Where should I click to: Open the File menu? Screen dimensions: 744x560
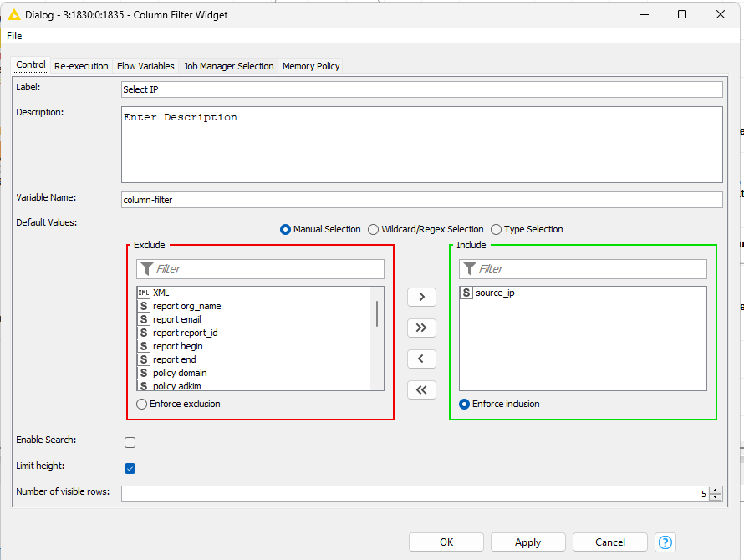[14, 36]
